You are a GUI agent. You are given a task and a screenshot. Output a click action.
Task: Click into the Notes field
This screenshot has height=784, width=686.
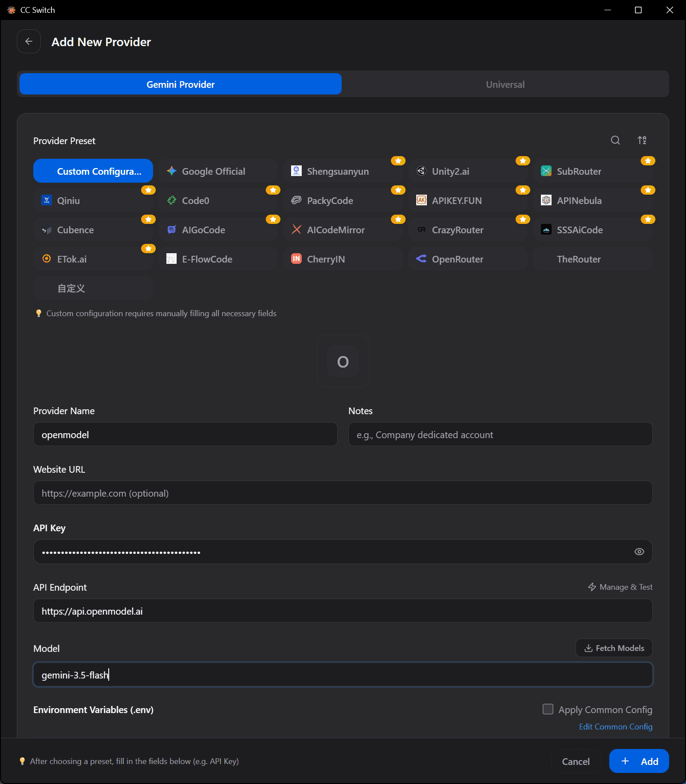(500, 434)
